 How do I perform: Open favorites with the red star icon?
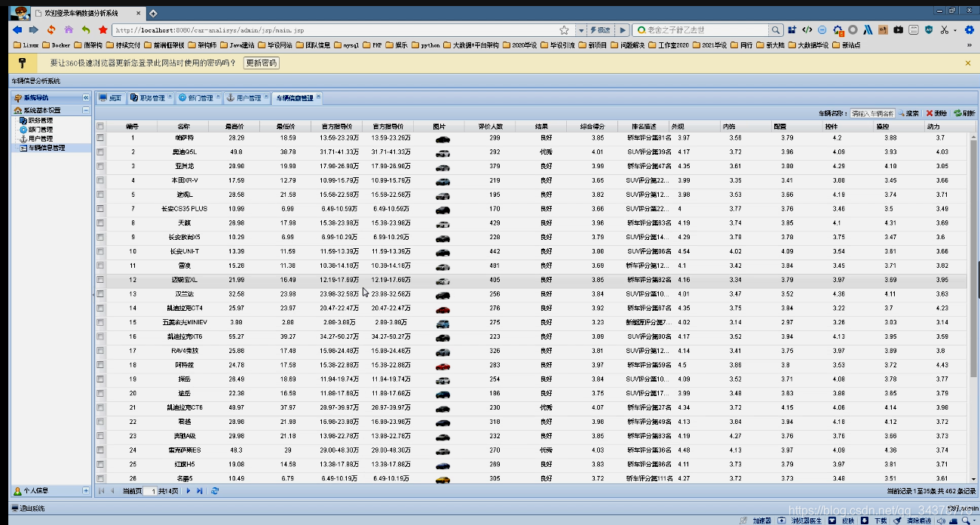[x=103, y=30]
